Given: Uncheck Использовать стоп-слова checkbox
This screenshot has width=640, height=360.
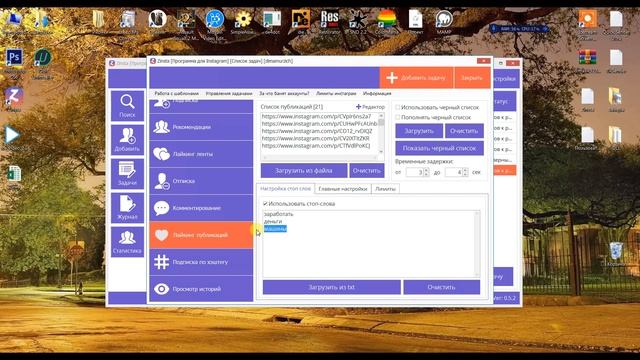Looking at the screenshot, I should point(265,203).
